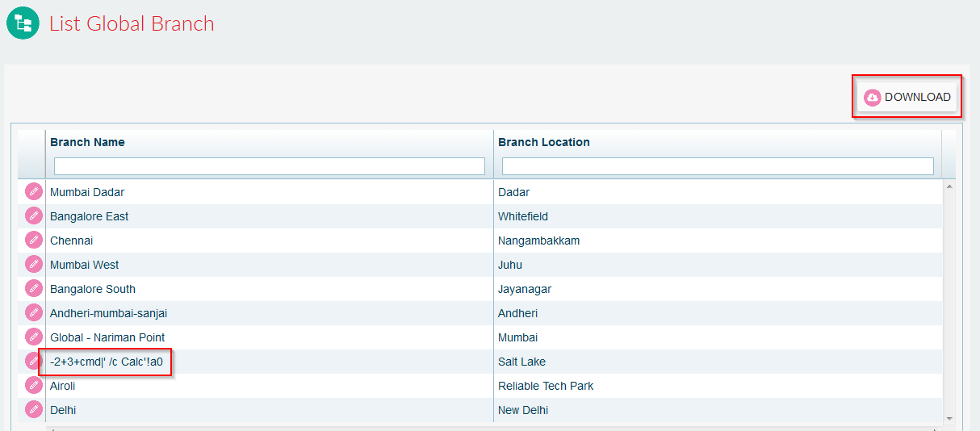Edit the Bangalore East branch row
The width and height of the screenshot is (980, 431).
click(x=33, y=216)
